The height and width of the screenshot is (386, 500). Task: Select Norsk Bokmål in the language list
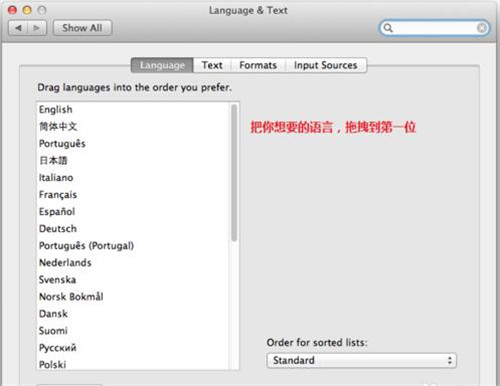(133, 297)
